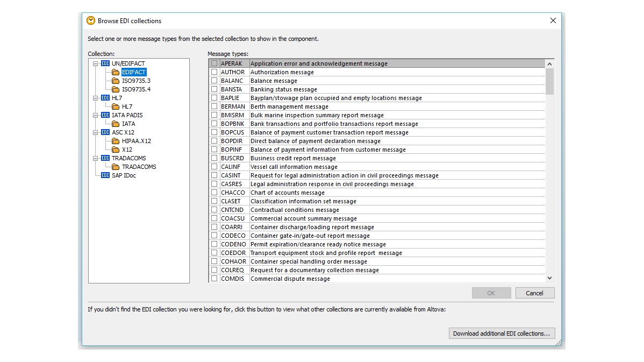Screen dimensions: 644x362
Task: Collapse the TRADACOMS root tree node
Action: (95, 159)
